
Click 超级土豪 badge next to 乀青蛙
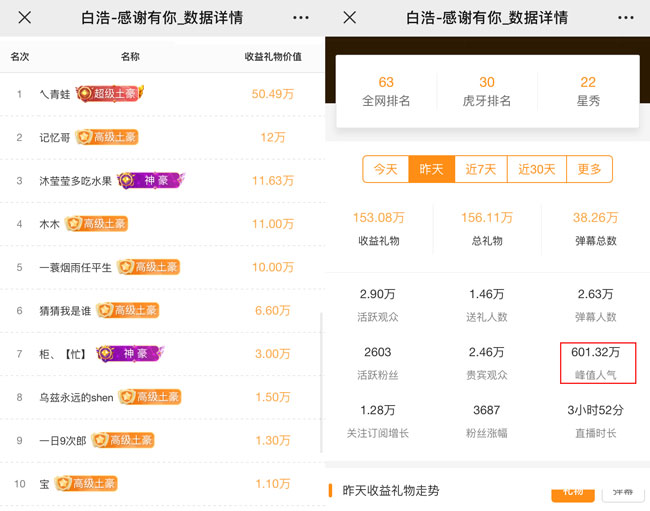tap(109, 93)
